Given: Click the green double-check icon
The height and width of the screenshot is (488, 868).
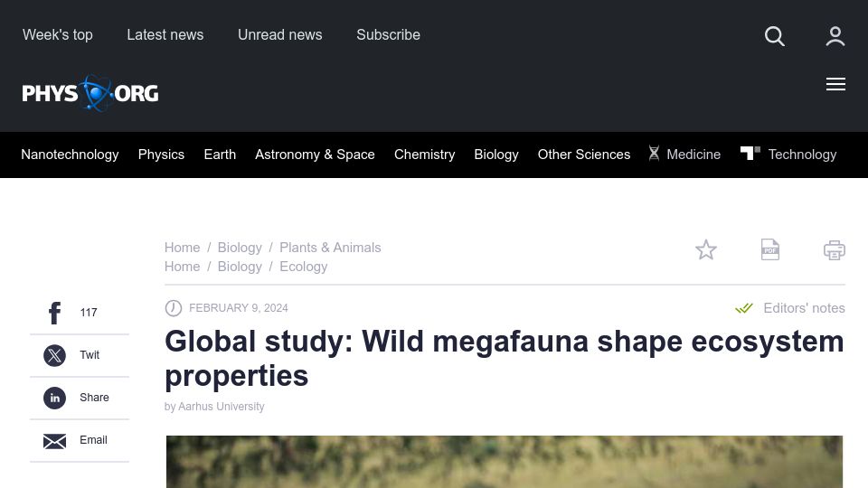Looking at the screenshot, I should coord(744,308).
